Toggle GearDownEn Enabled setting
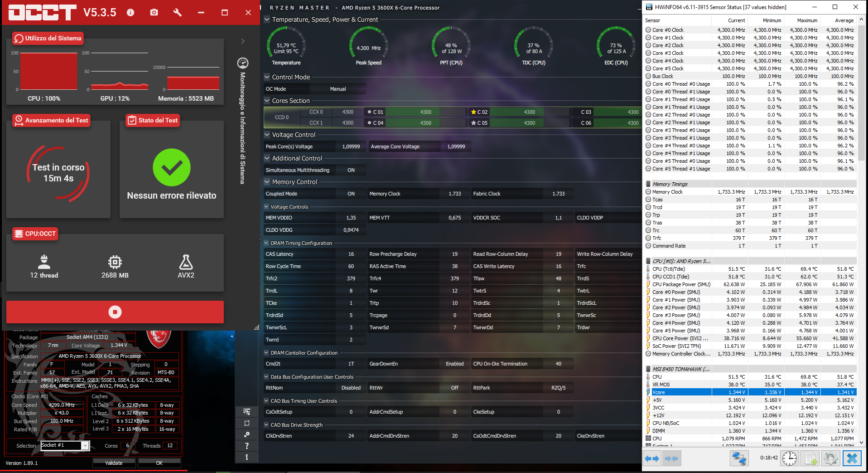Viewport: 868px width, 473px height. pos(454,364)
